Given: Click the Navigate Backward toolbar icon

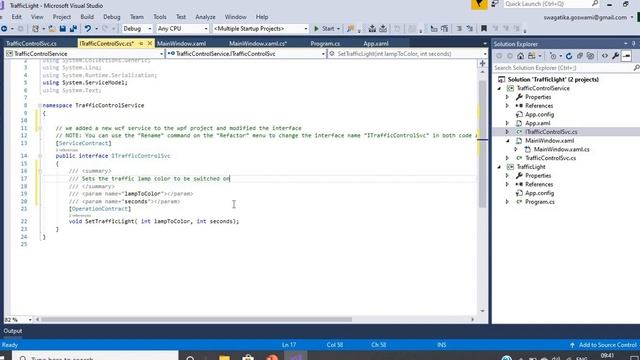Looking at the screenshot, I should (4, 29).
